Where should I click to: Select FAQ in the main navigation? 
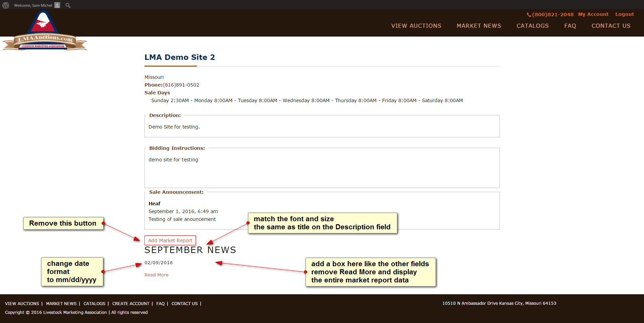[570, 26]
